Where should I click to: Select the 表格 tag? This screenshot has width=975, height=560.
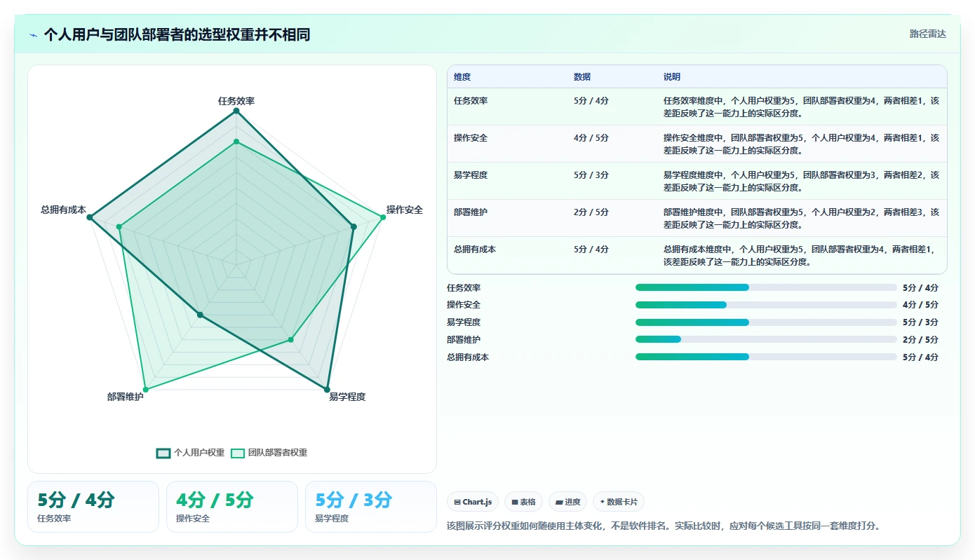coord(523,502)
